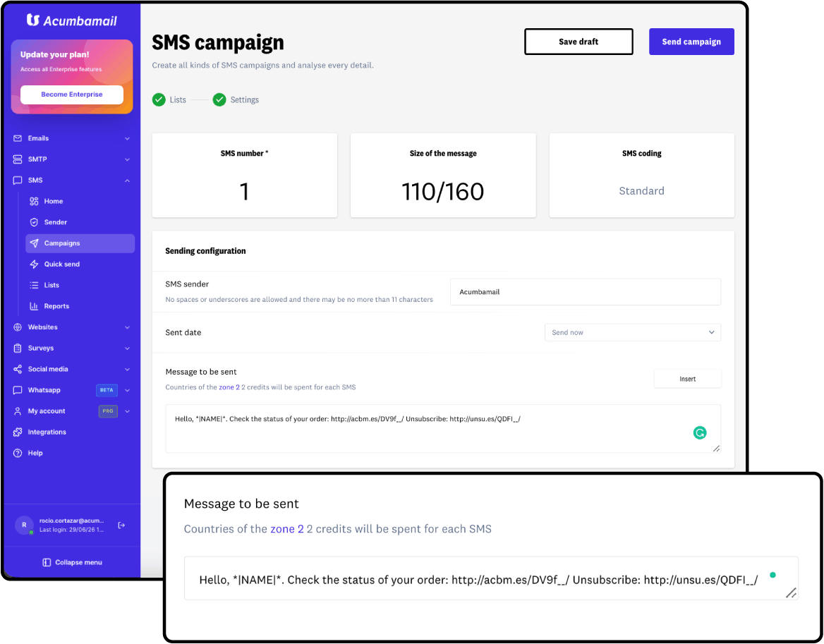Click the Help question mark icon
The height and width of the screenshot is (644, 824).
[x=18, y=453]
